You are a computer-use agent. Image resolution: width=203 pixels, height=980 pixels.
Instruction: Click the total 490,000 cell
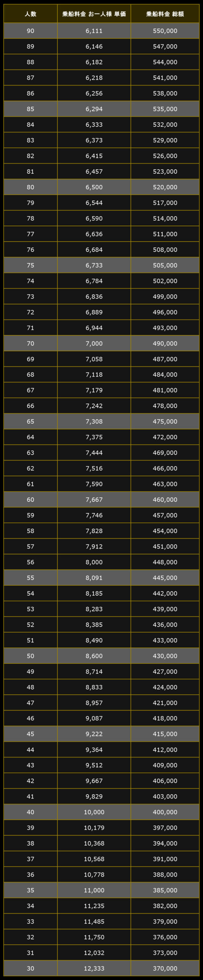(x=165, y=343)
